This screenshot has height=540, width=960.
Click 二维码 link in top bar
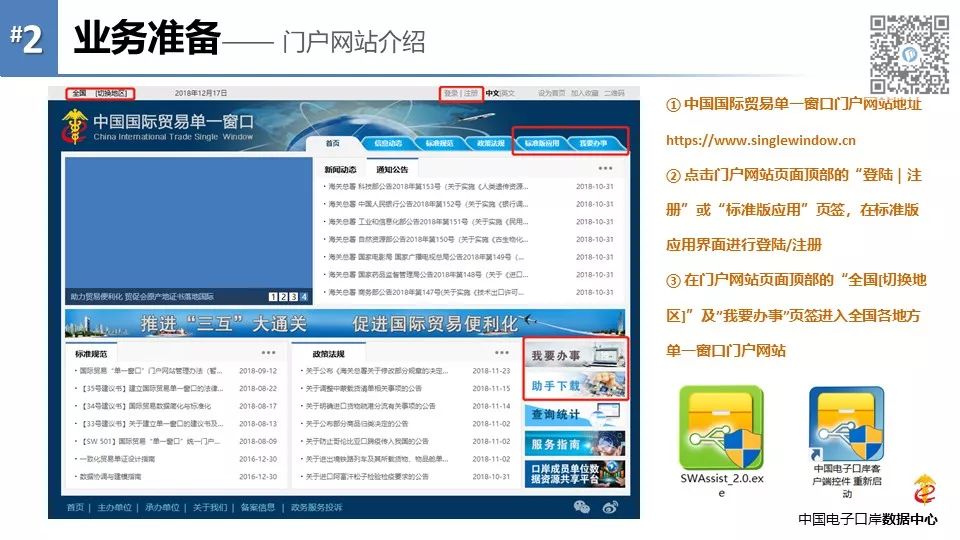(x=615, y=94)
